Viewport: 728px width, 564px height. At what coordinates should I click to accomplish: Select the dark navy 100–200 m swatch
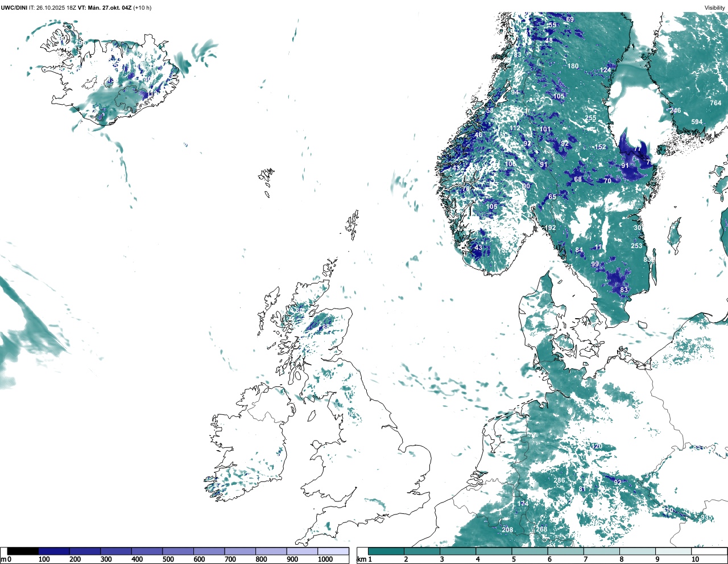[54, 551]
